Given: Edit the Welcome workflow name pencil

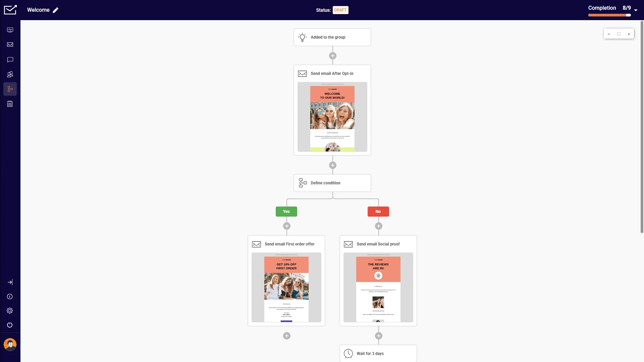Looking at the screenshot, I should click(x=56, y=10).
